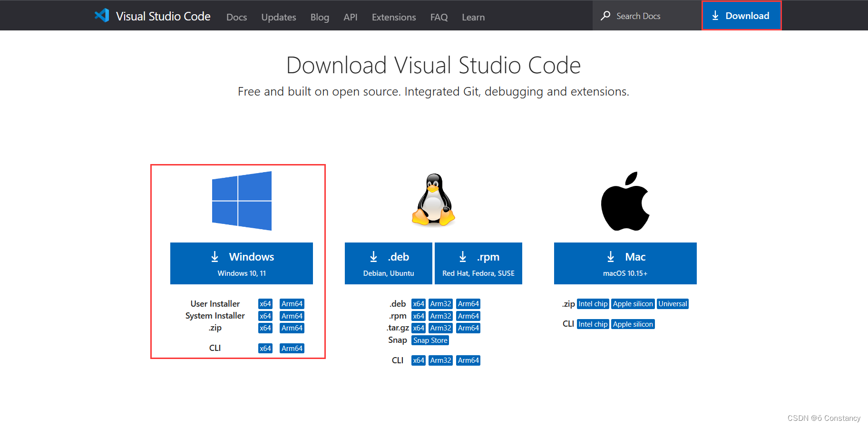Download Windows .zip Arm64
868x427 pixels.
point(292,328)
